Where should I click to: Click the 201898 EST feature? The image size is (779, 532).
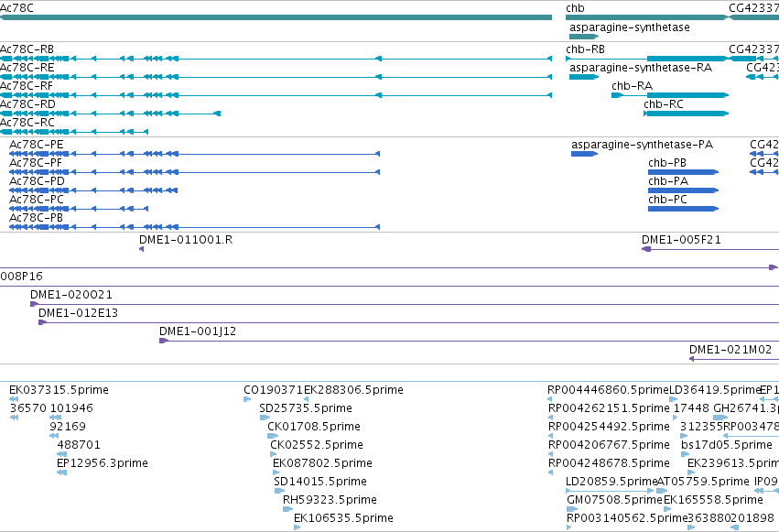(x=734, y=527)
